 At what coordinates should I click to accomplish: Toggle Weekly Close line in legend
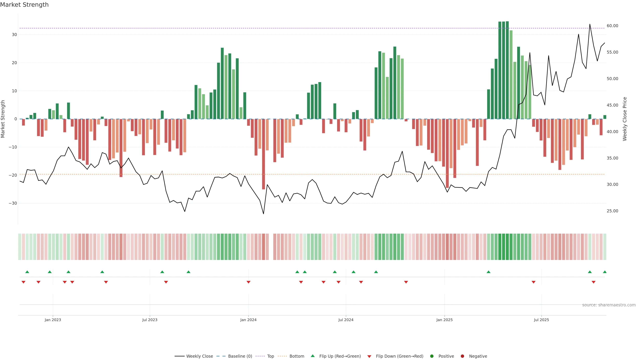point(194,356)
